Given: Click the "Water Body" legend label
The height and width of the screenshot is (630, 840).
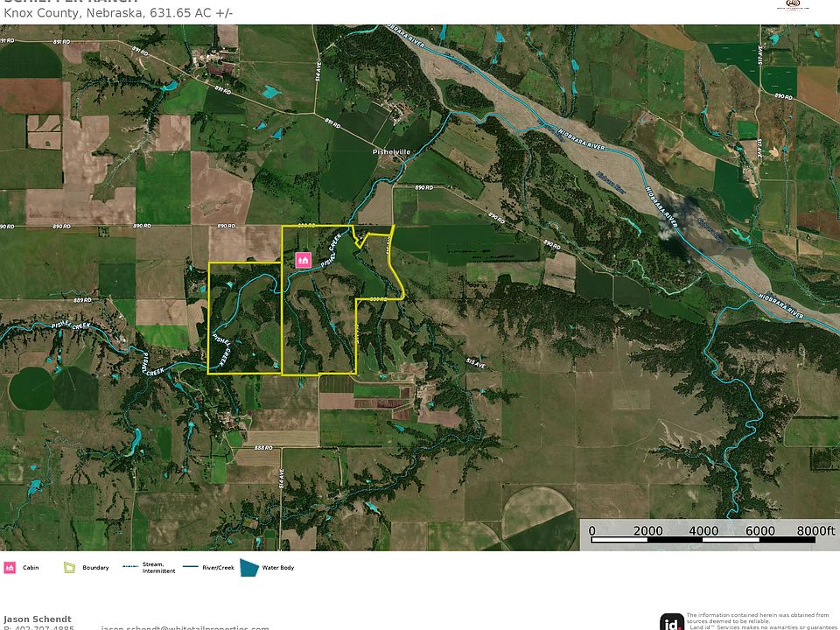Looking at the screenshot, I should pyautogui.click(x=278, y=567).
